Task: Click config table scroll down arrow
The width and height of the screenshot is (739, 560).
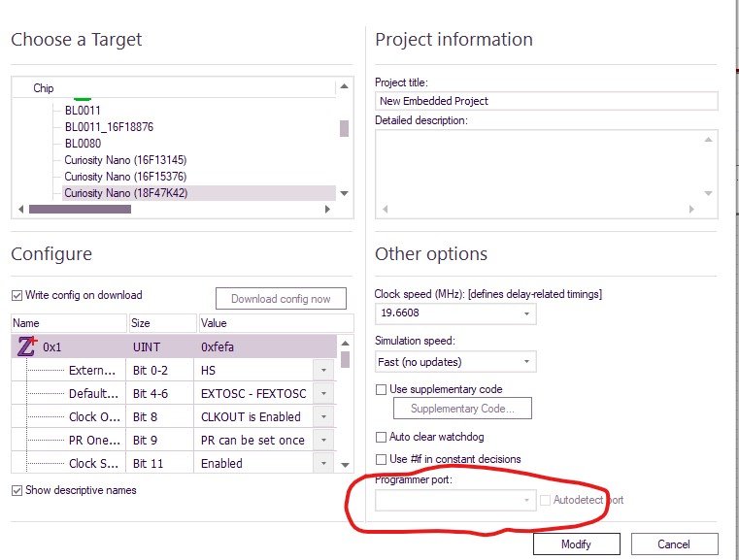Action: (x=345, y=465)
